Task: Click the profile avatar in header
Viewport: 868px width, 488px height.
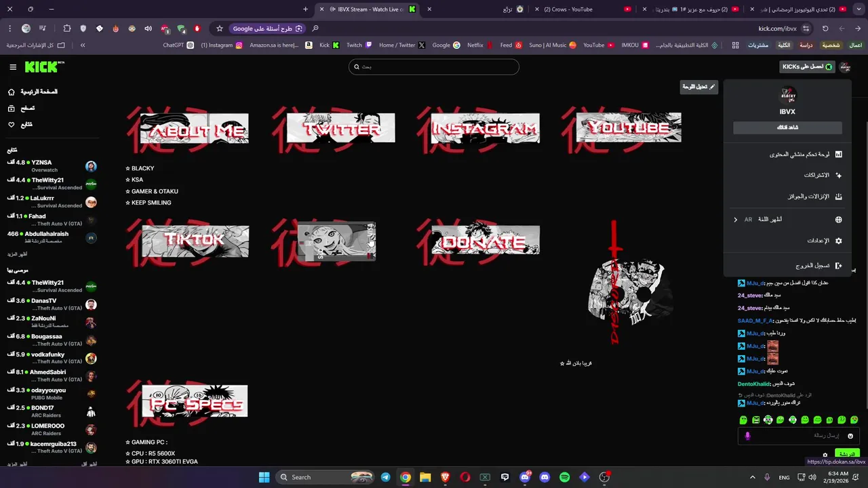Action: pos(845,67)
